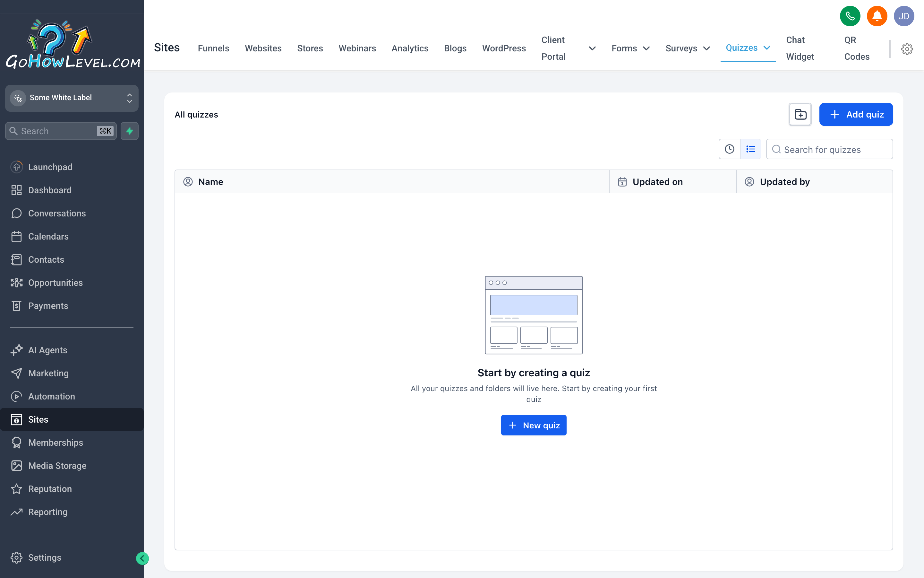
Task: Open Opportunities in the sidebar
Action: (x=72, y=283)
